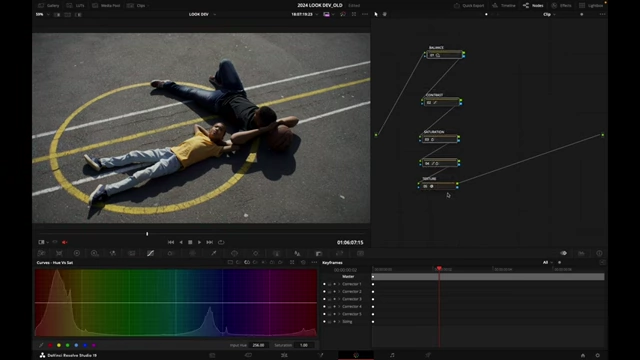Viewport: 640px width, 360px height.
Task: Play the clip forward
Action: (x=200, y=242)
